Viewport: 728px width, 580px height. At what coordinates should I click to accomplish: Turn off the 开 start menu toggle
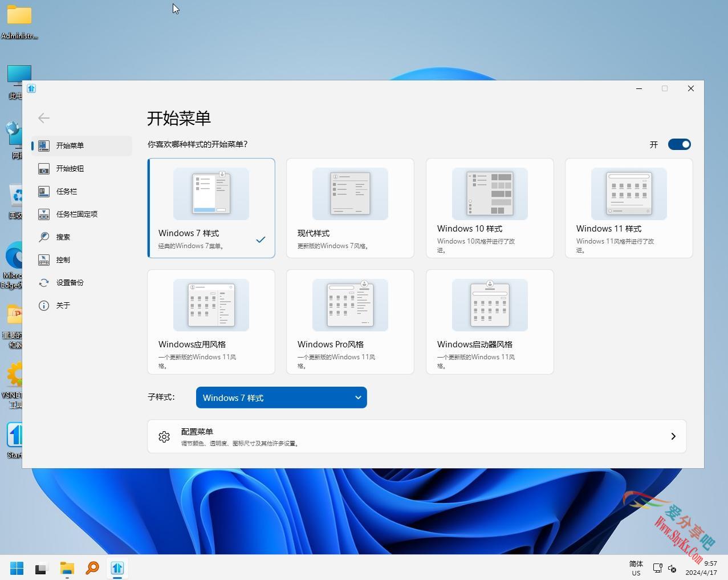click(x=680, y=144)
